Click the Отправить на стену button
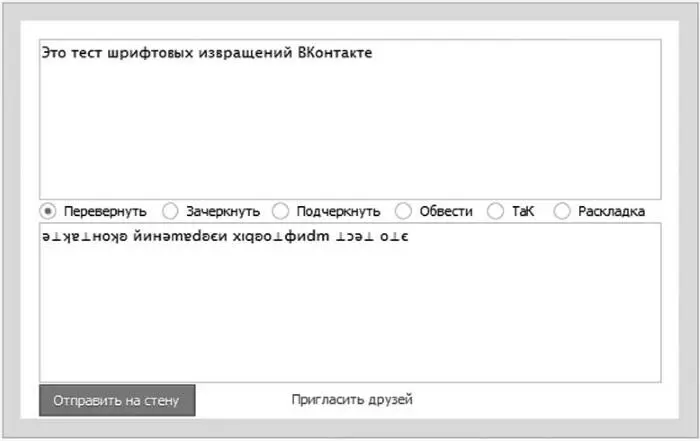 click(117, 400)
